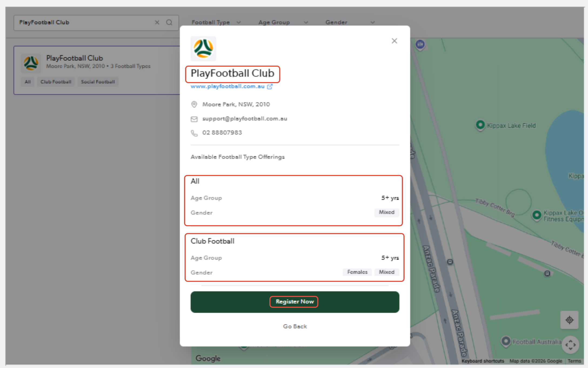Click the Club Football offering heading
The image size is (588, 368).
pyautogui.click(x=212, y=241)
